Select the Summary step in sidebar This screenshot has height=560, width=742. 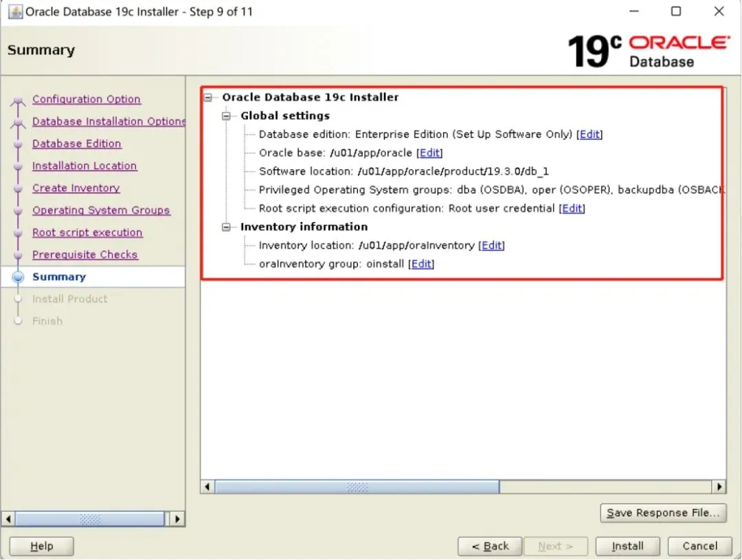[59, 277]
